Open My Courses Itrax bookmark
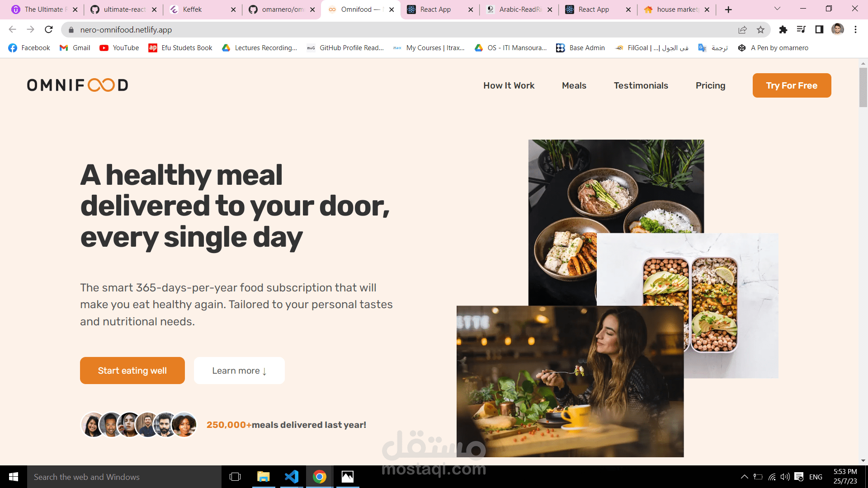The height and width of the screenshot is (488, 868). [x=429, y=48]
